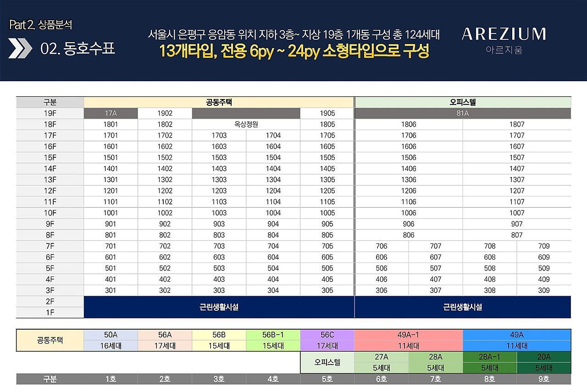
Task: Click the 옥상정원 cell on 18F
Action: 246,124
